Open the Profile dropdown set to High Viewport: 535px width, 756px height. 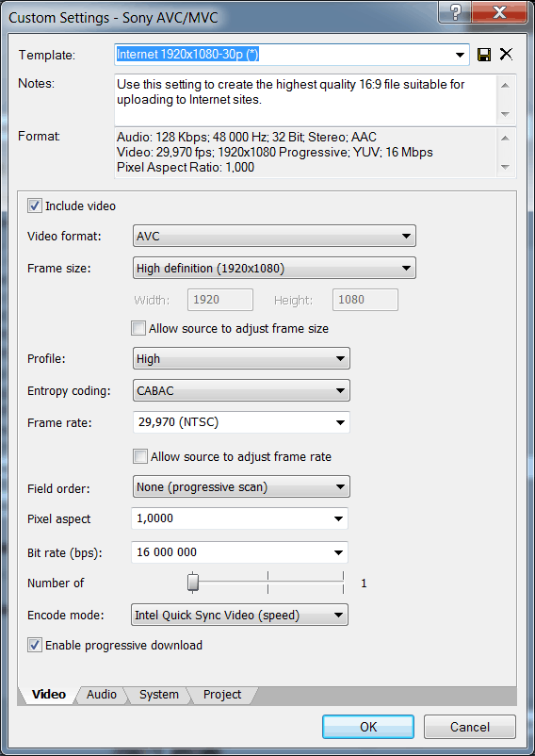(x=241, y=359)
